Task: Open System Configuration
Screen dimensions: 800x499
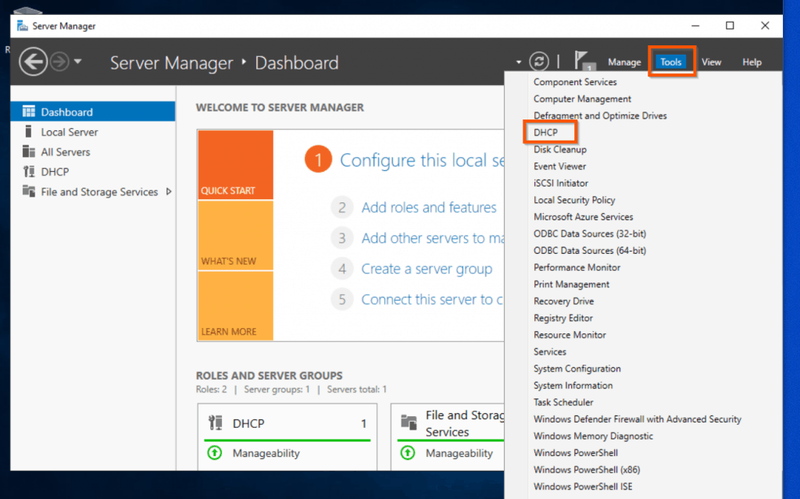Action: 577,368
